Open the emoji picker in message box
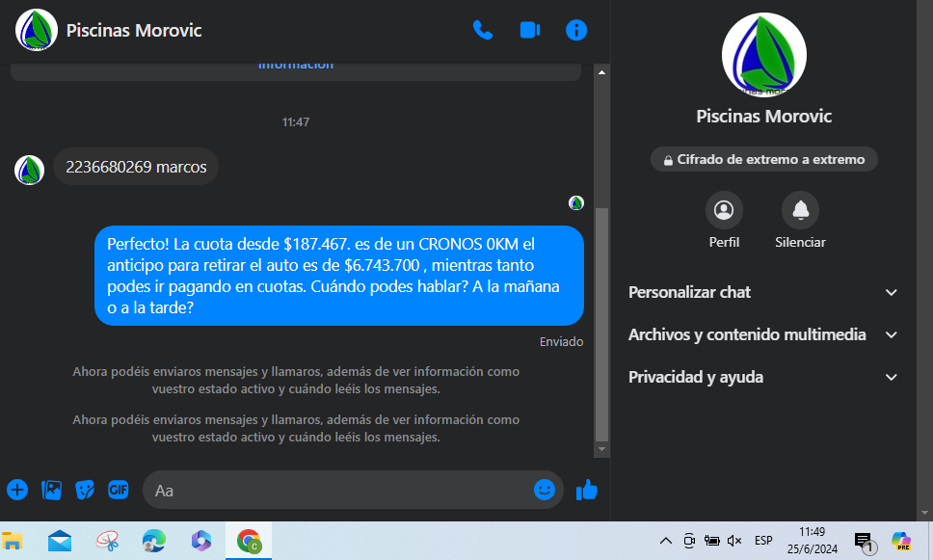This screenshot has width=933, height=560. 545,490
